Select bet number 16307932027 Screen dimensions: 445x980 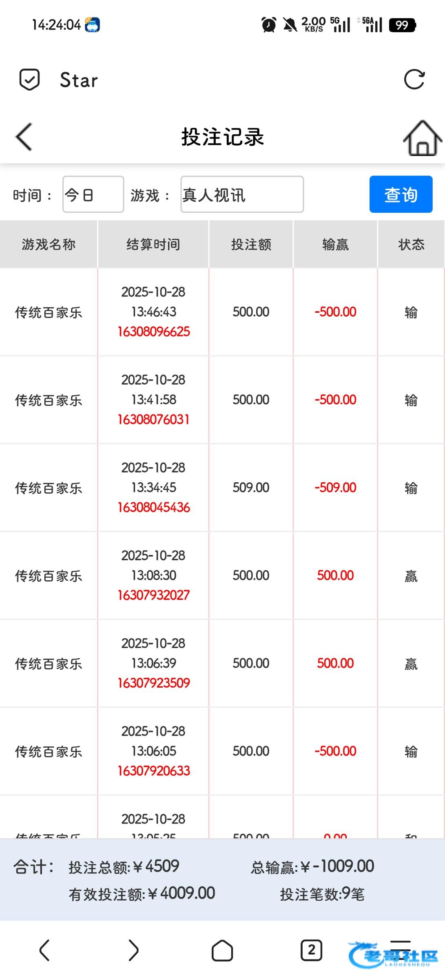(x=154, y=595)
